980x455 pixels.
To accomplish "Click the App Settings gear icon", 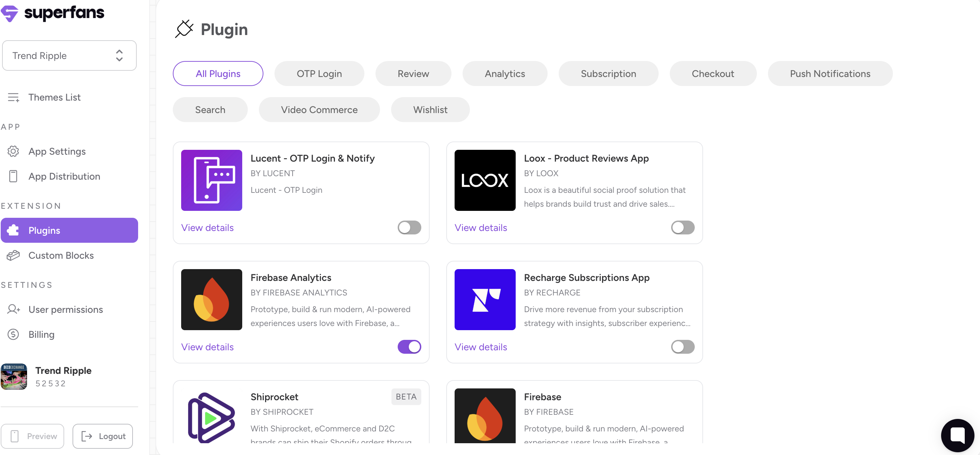I will pos(13,151).
